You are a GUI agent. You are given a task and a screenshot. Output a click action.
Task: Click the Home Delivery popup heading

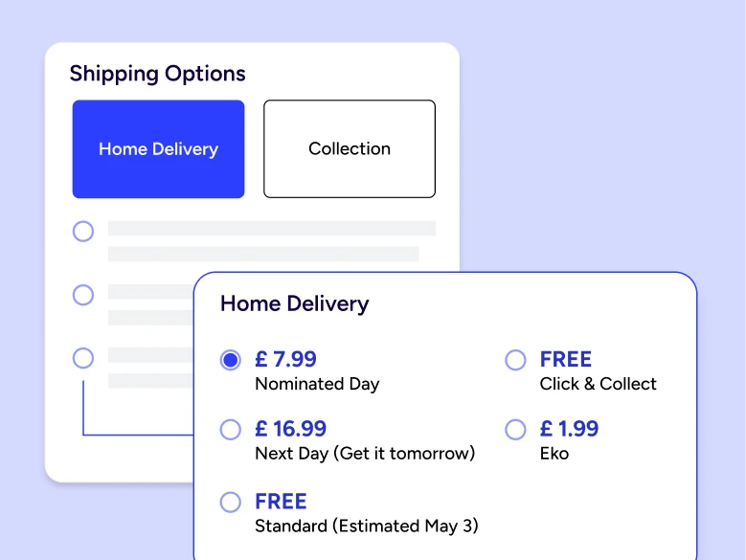pyautogui.click(x=294, y=304)
